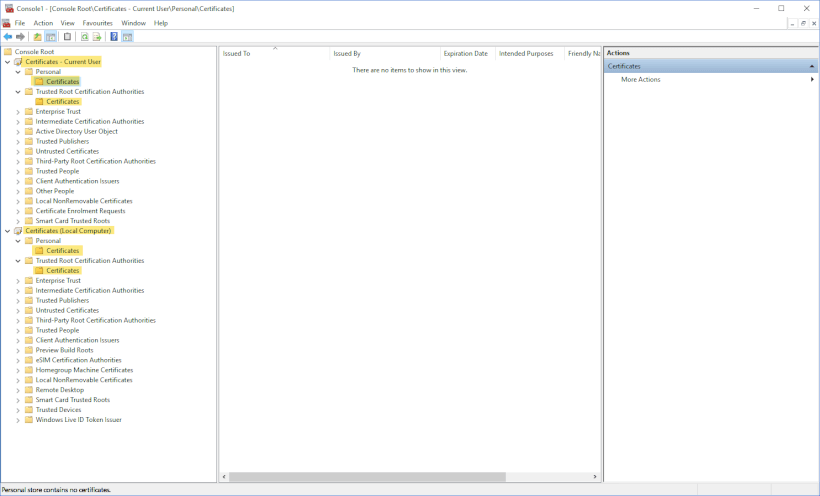Open the Action menu
This screenshot has width=820, height=496.
click(43, 23)
